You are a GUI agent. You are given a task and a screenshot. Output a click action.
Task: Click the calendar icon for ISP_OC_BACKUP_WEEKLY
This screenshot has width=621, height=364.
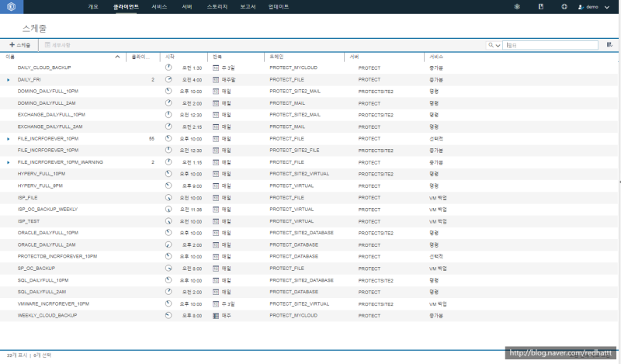point(216,210)
